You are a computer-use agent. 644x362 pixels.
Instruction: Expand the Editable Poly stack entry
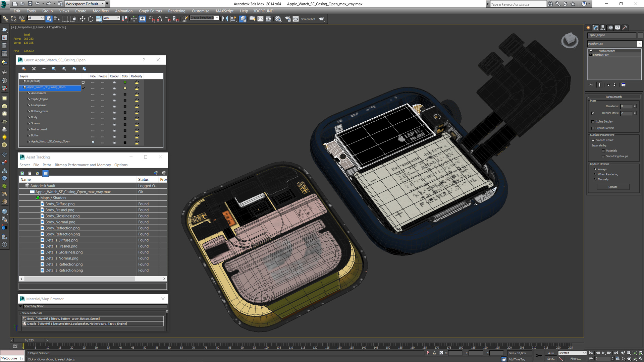590,55
